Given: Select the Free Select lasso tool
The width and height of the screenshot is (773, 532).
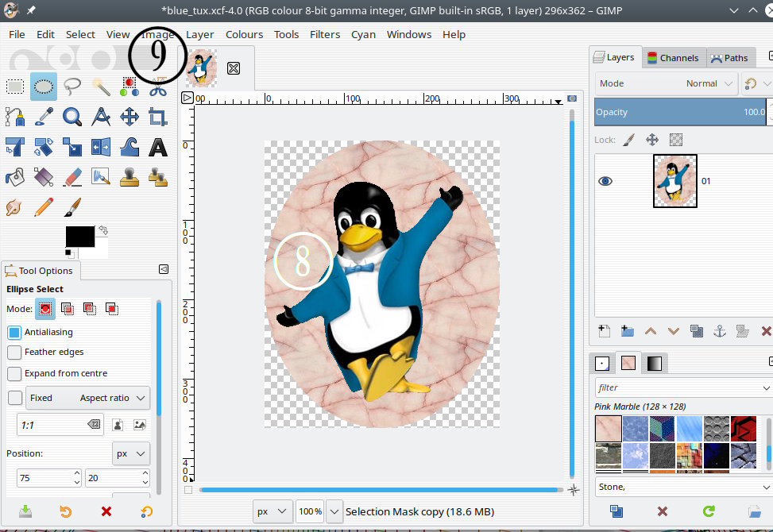Looking at the screenshot, I should pos(72,87).
